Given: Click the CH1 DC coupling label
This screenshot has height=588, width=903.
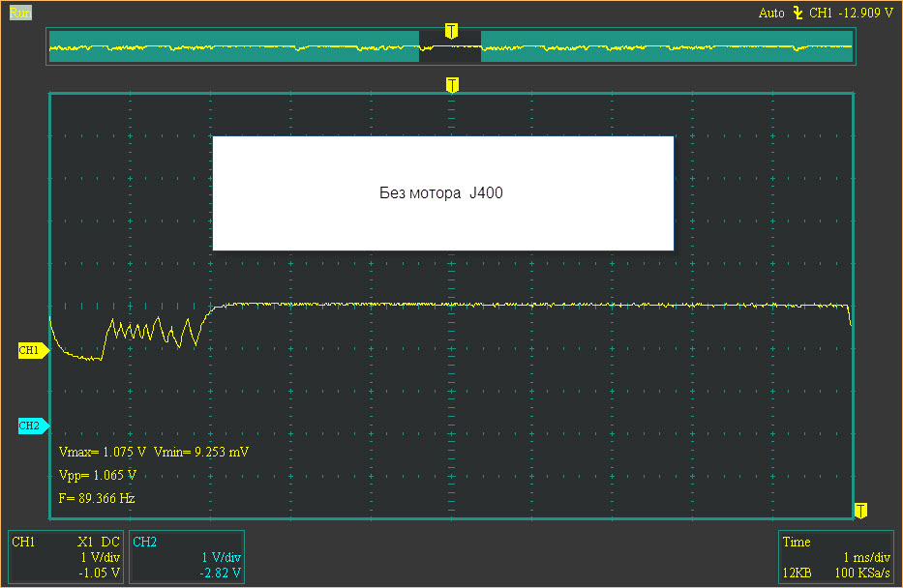Looking at the screenshot, I should click(x=110, y=542).
